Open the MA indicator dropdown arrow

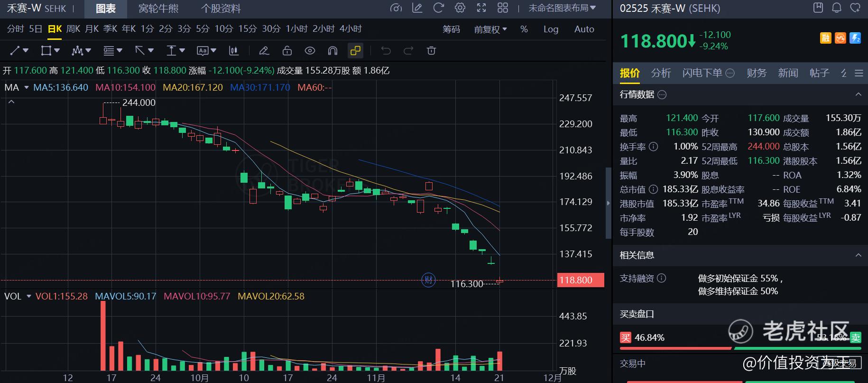[x=27, y=87]
